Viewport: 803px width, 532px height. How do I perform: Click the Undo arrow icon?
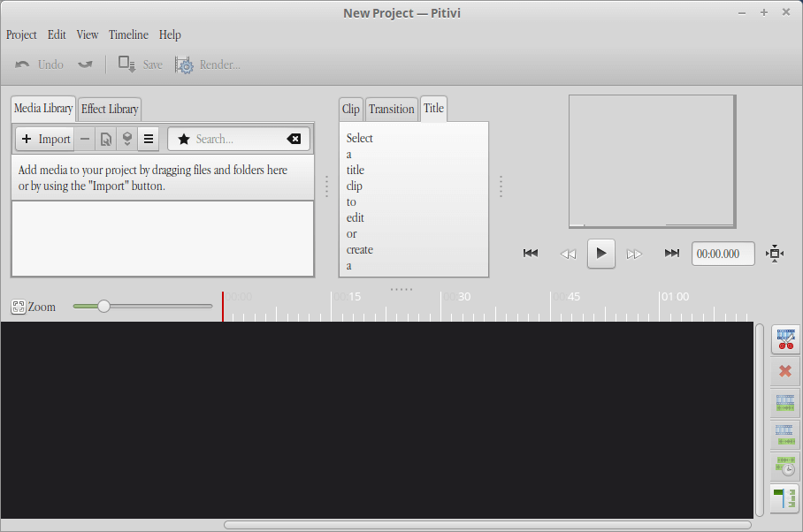(x=22, y=65)
